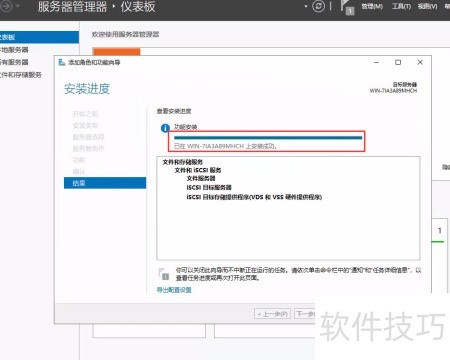
Task: Click the 文件服务器 row in results
Action: [x=201, y=179]
